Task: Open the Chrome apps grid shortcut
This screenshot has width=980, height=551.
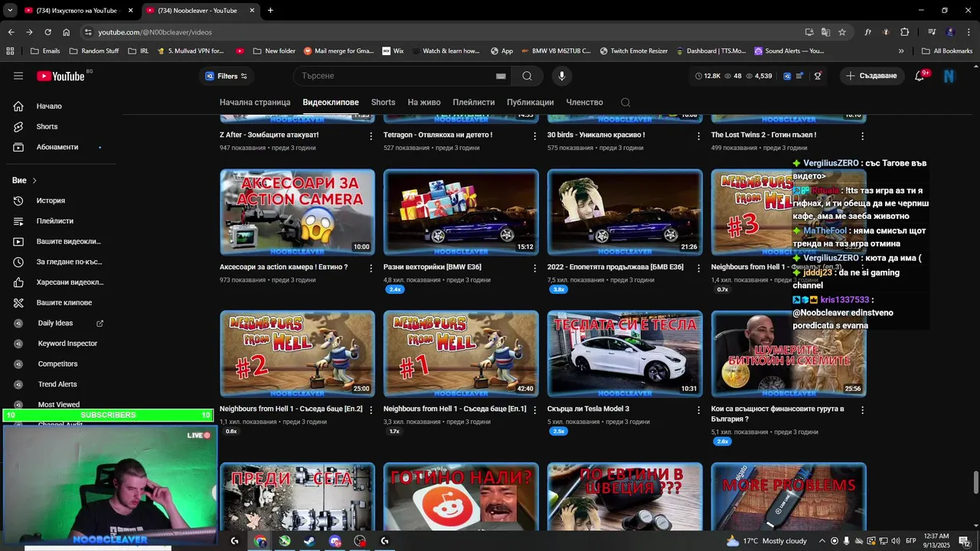Action: pos(10,51)
